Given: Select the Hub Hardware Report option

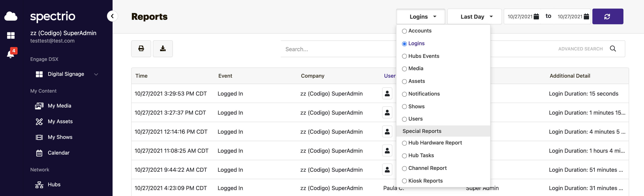Looking at the screenshot, I should click(x=432, y=143).
